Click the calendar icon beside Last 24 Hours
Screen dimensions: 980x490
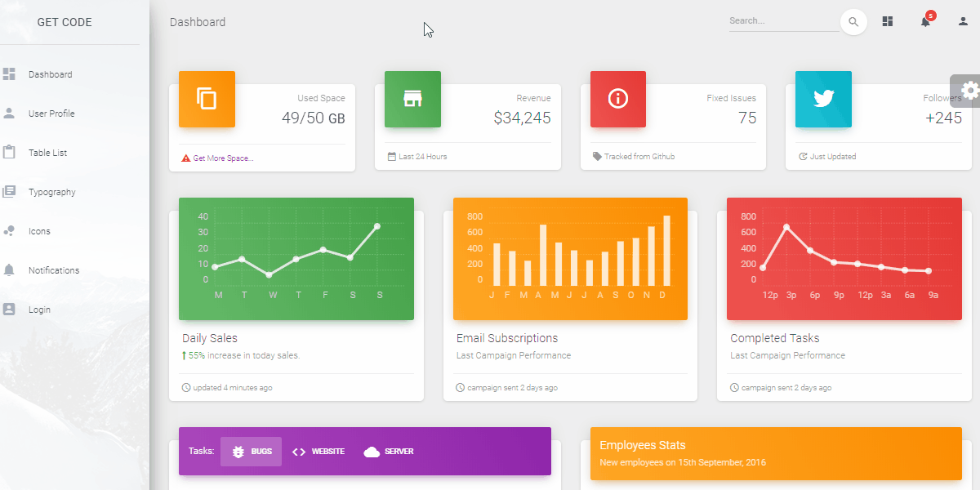(x=392, y=156)
